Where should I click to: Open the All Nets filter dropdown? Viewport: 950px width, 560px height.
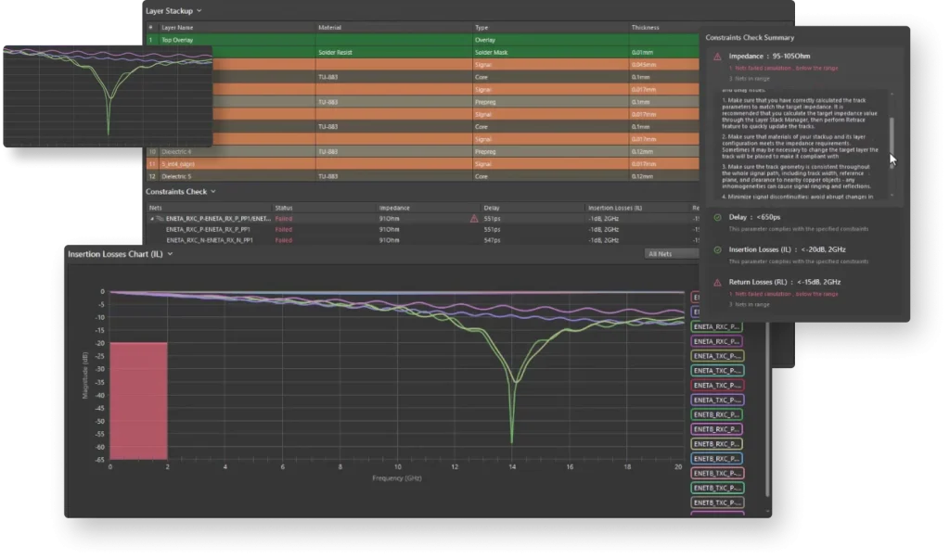[672, 253]
